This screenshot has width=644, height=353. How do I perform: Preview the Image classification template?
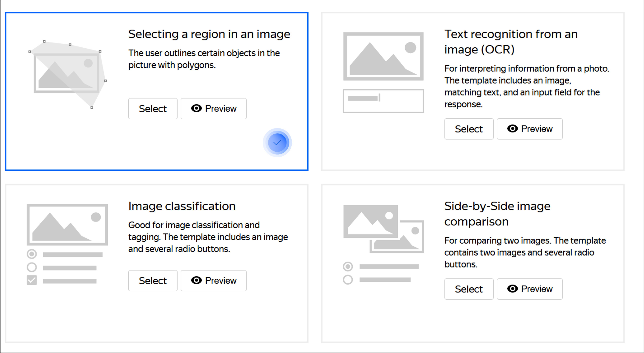[214, 281]
